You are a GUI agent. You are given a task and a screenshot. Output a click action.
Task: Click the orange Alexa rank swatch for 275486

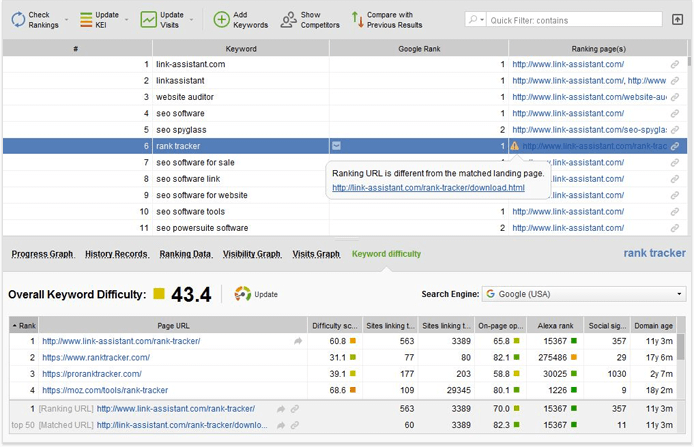[574, 357]
